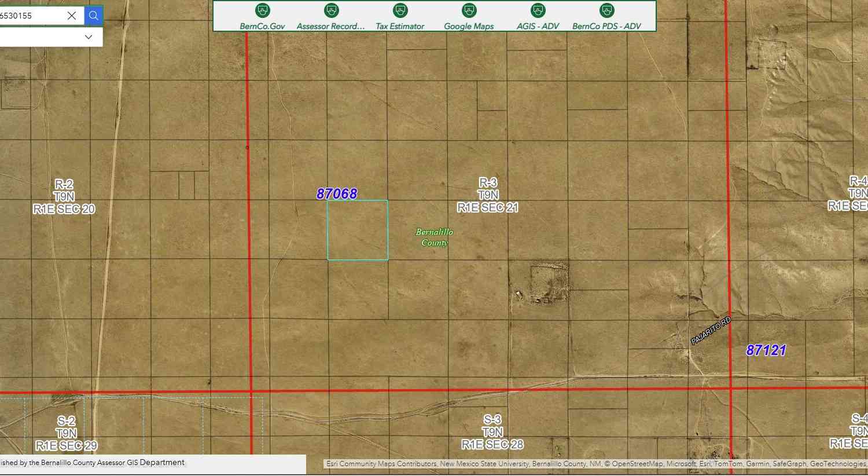The height and width of the screenshot is (476, 868).
Task: Click the Esri Community Maps attribution text
Action: [x=596, y=464]
